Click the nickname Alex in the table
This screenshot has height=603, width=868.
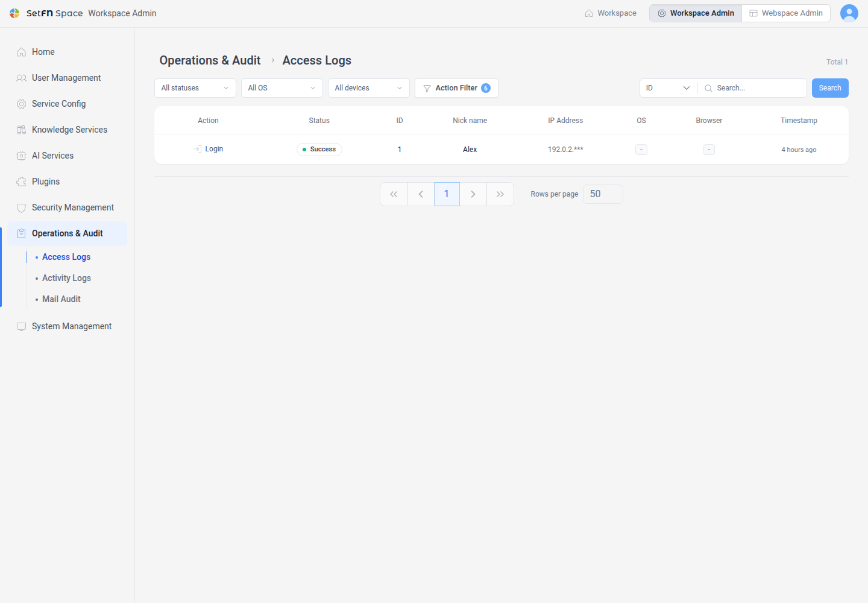(470, 150)
